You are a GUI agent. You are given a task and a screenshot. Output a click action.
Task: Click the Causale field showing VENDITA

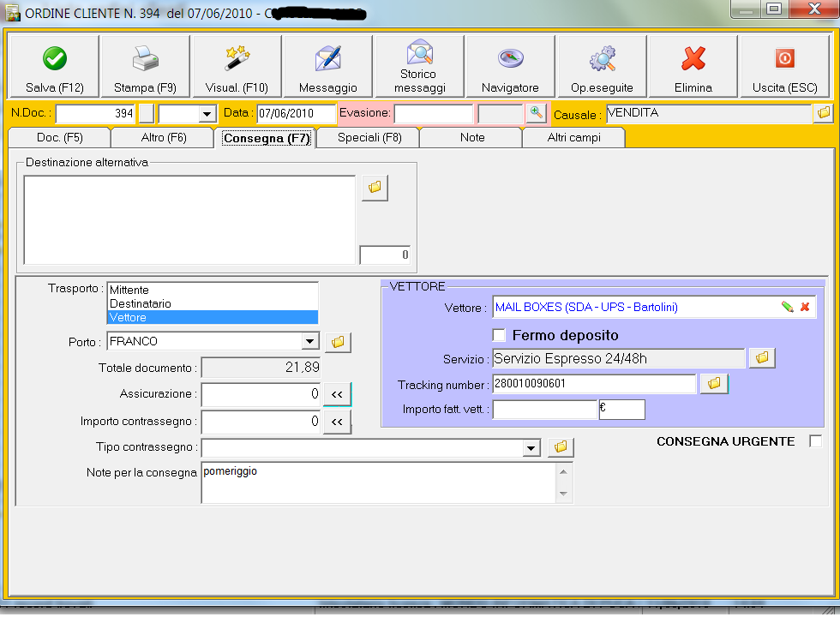coord(710,113)
